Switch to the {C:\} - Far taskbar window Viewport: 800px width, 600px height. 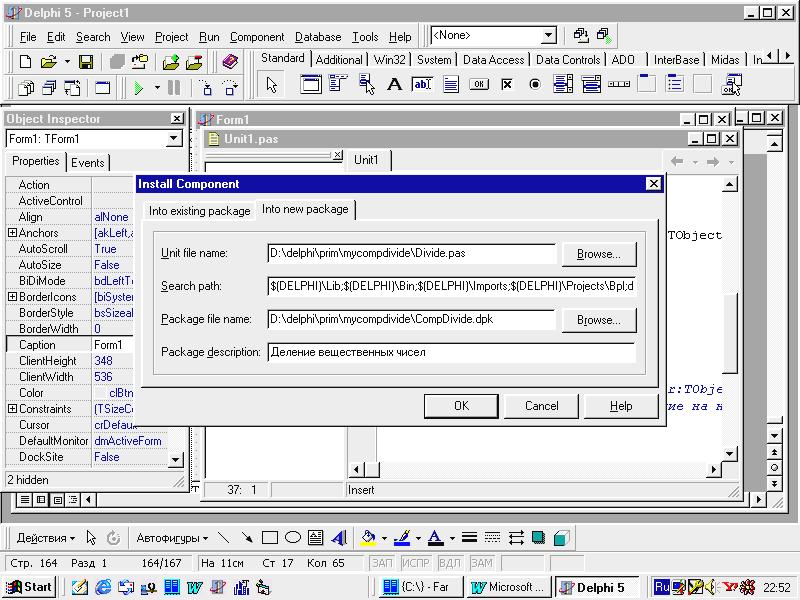tap(421, 587)
